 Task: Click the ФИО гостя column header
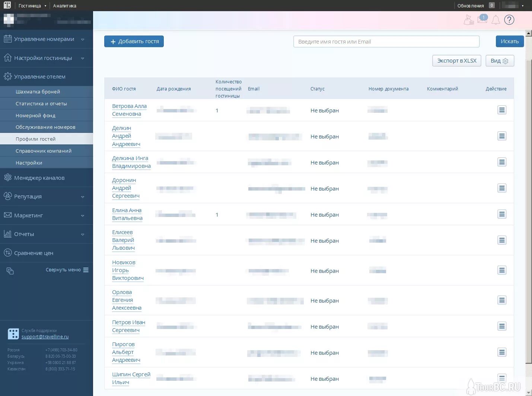click(124, 89)
